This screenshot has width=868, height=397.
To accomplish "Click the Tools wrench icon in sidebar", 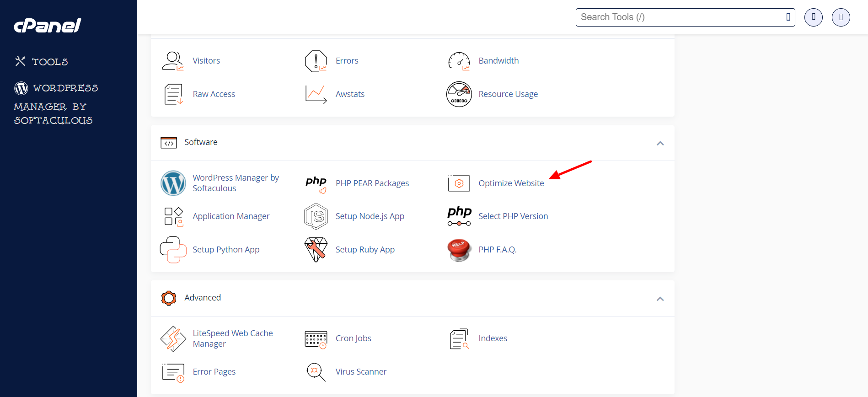I will (x=20, y=61).
